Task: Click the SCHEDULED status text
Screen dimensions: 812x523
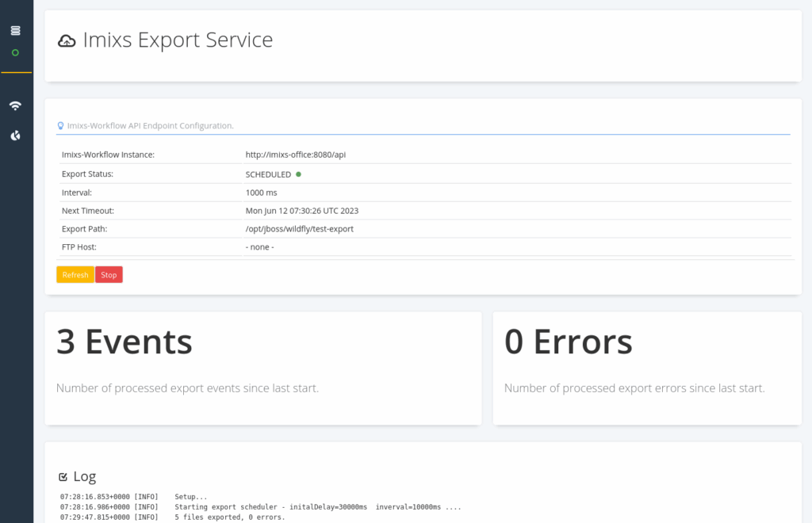Action: click(268, 174)
